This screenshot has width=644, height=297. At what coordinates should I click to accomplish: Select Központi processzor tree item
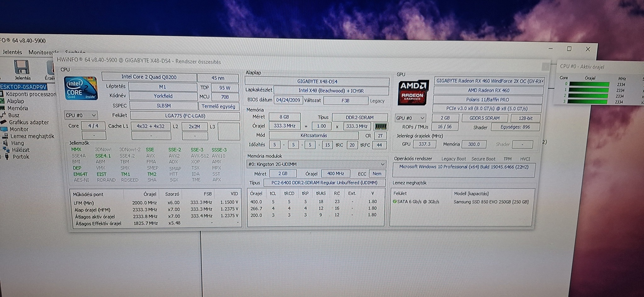tap(31, 94)
